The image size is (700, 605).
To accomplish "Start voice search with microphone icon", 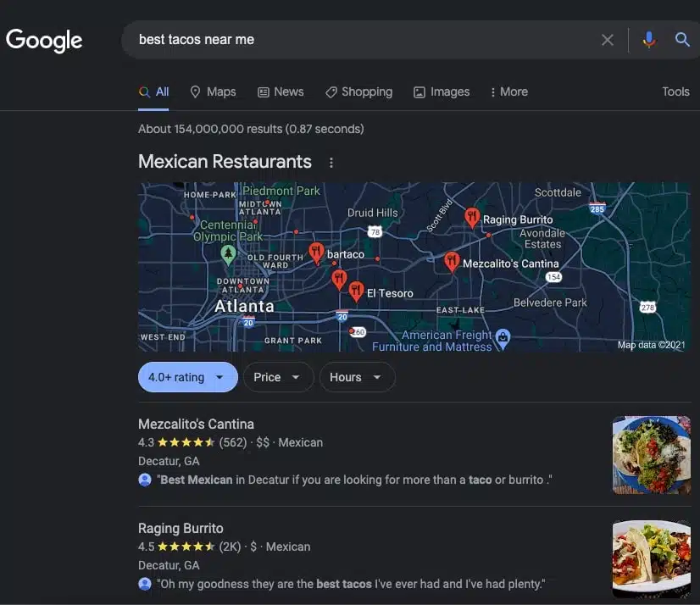I will (x=648, y=40).
